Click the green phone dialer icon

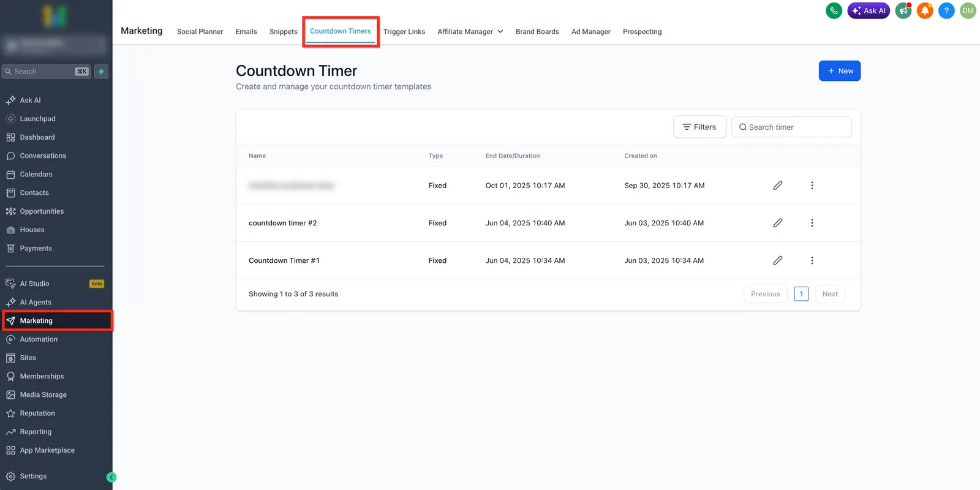(834, 10)
